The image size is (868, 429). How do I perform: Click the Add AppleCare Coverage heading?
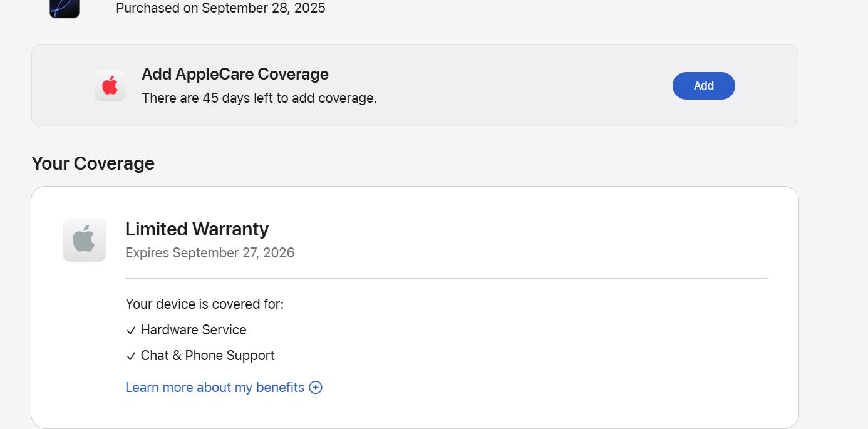point(235,74)
